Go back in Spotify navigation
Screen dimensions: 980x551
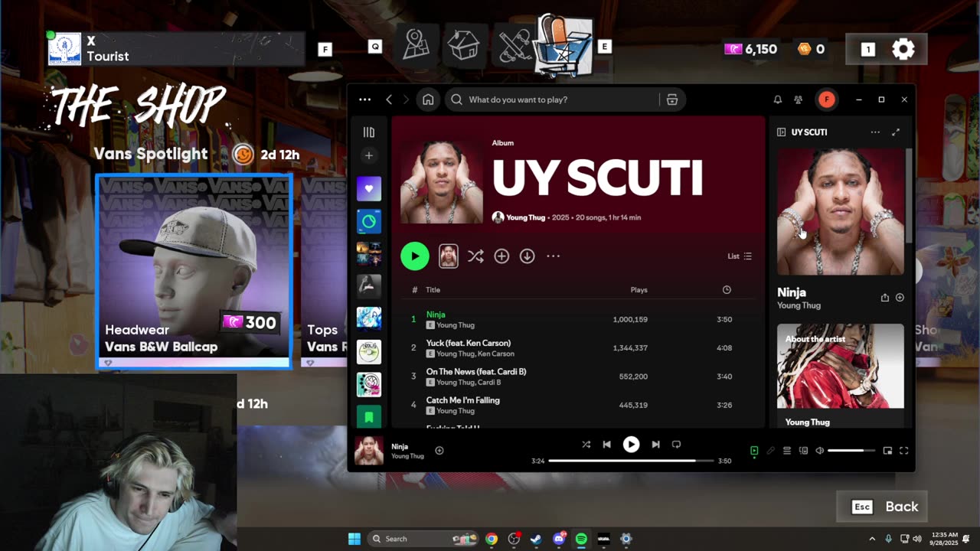tap(389, 99)
